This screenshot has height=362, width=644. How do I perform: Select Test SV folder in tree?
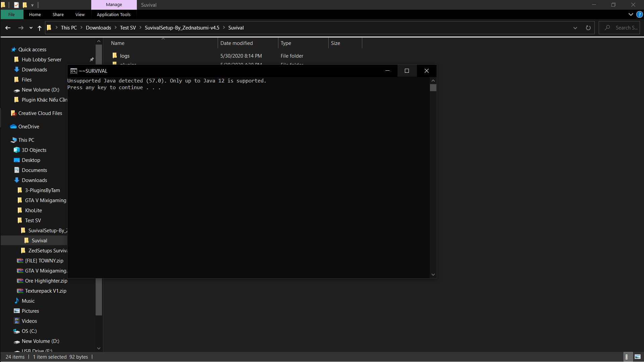coord(33,221)
